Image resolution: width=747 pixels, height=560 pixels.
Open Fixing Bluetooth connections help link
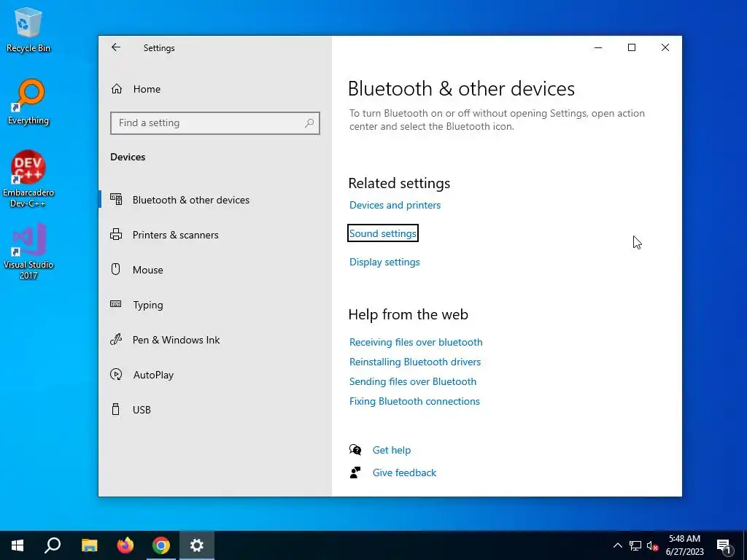414,401
